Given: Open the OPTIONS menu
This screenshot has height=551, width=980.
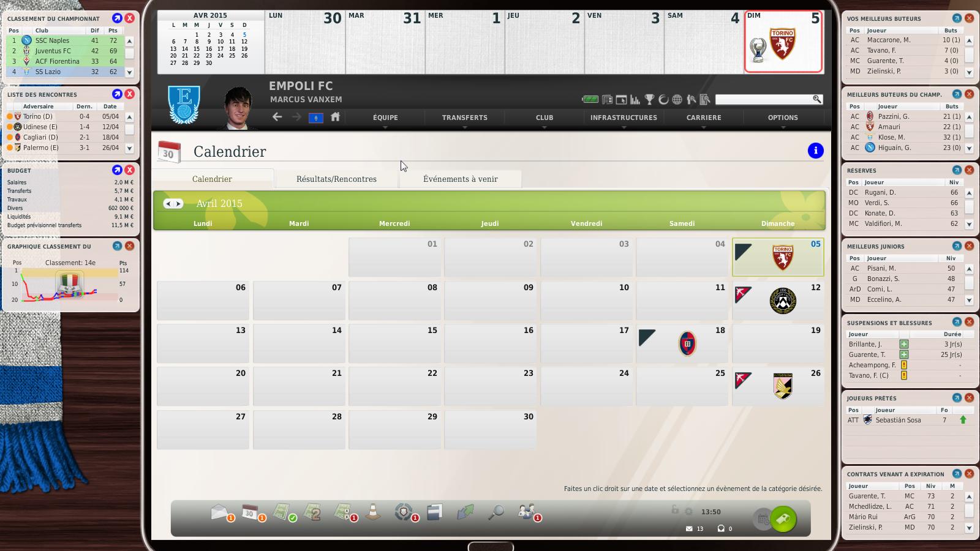Looking at the screenshot, I should point(783,118).
